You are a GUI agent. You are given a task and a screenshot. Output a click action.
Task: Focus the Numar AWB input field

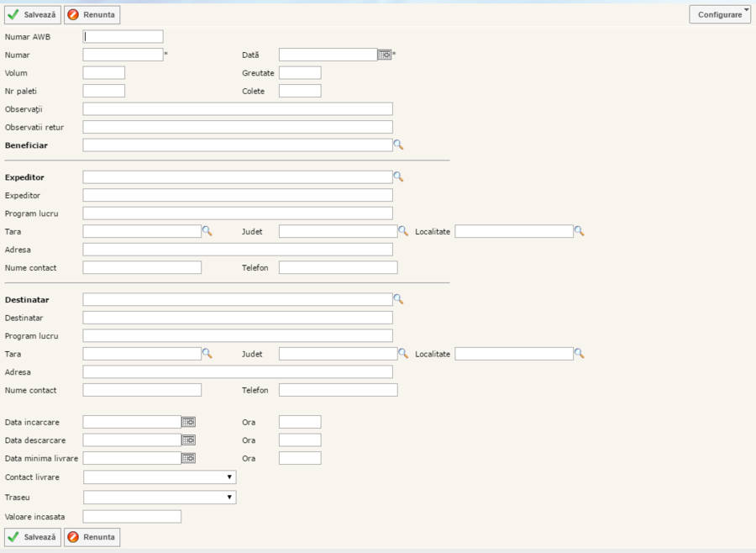tap(123, 37)
